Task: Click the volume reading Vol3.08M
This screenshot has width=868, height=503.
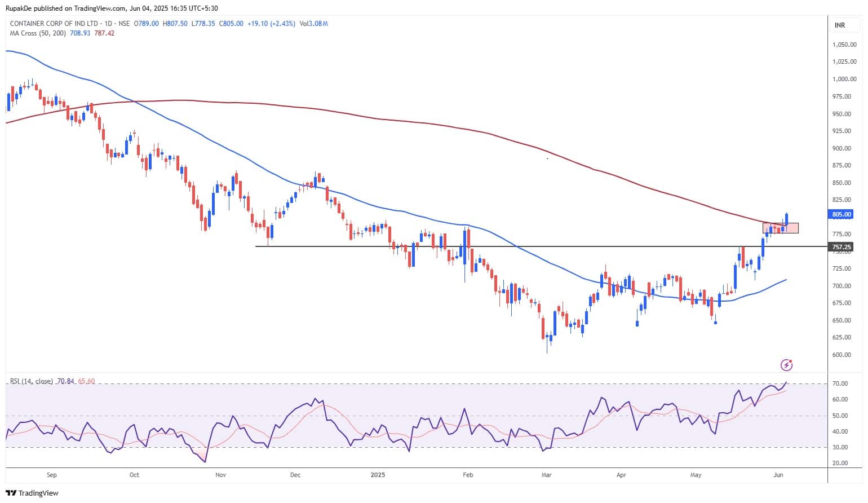Action: [x=313, y=24]
